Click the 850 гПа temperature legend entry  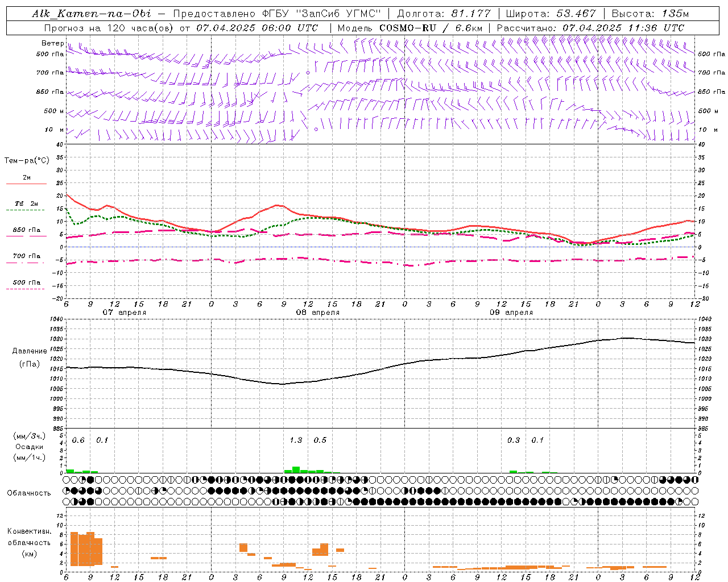26,230
